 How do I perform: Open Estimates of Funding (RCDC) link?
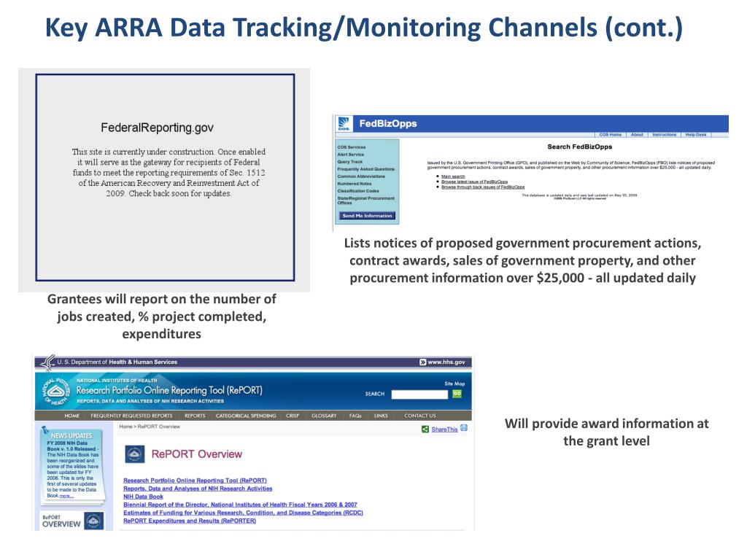(243, 513)
